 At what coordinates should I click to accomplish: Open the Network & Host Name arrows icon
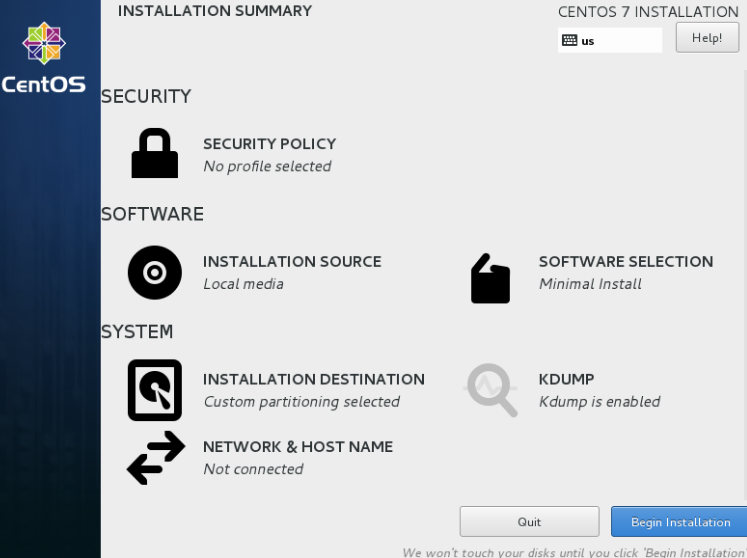156,458
